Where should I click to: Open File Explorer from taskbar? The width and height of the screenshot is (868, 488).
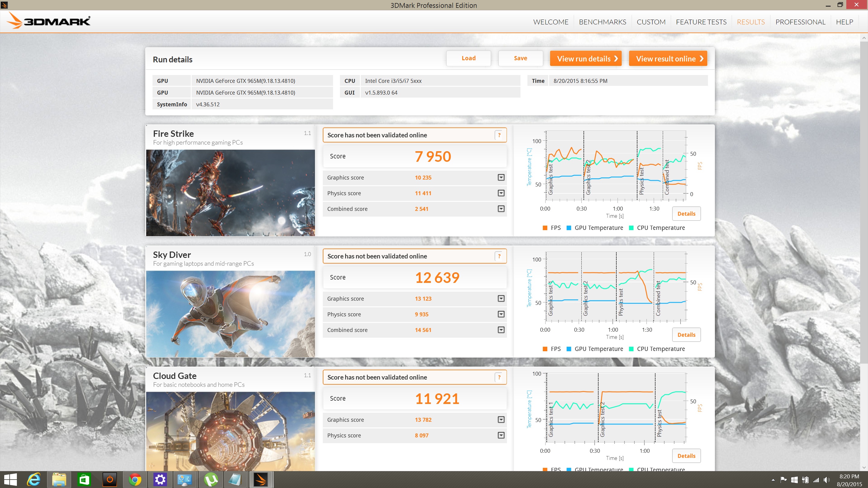point(59,480)
